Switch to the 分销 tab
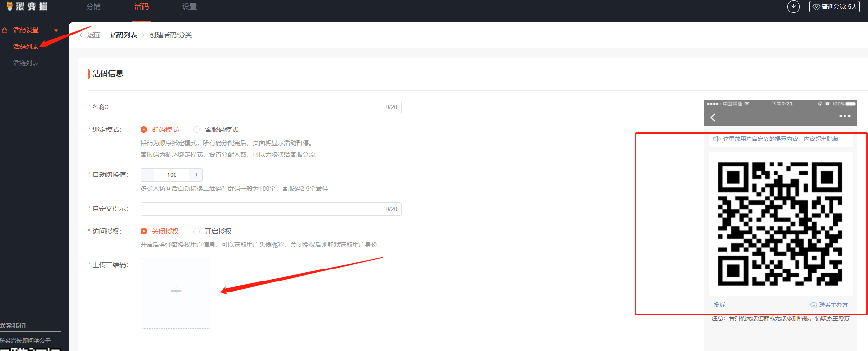 pos(94,7)
